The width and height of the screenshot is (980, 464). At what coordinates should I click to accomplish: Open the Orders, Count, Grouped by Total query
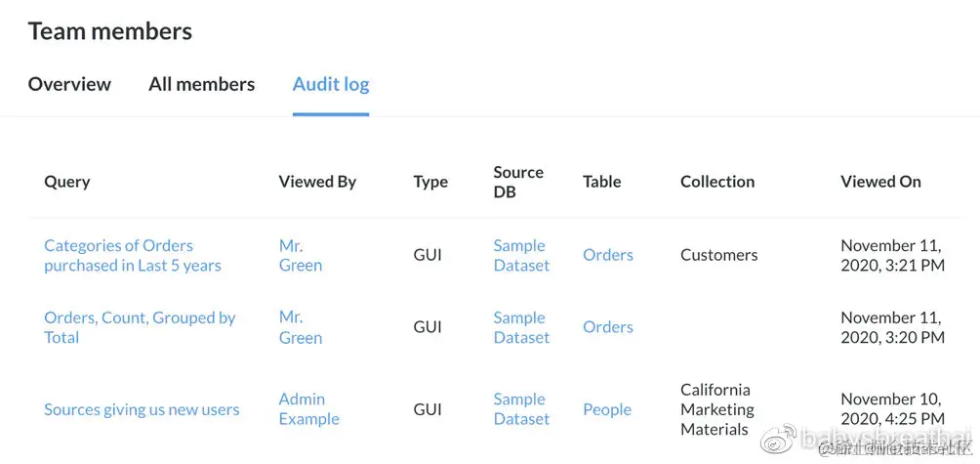(x=140, y=327)
